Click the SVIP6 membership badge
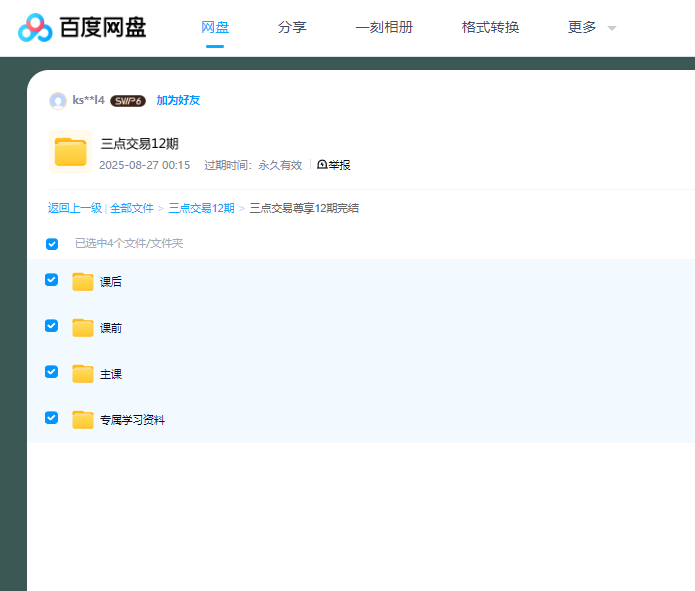 coord(128,101)
